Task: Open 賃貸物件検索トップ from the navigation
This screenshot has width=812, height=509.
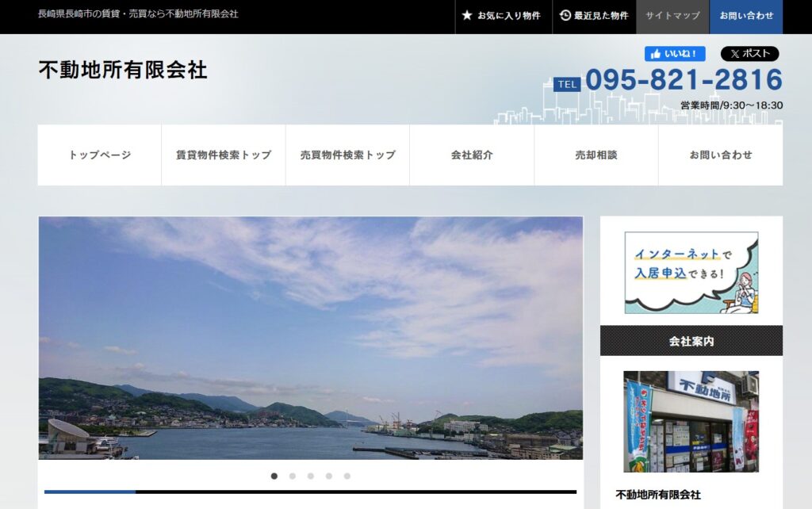Action: pos(224,155)
